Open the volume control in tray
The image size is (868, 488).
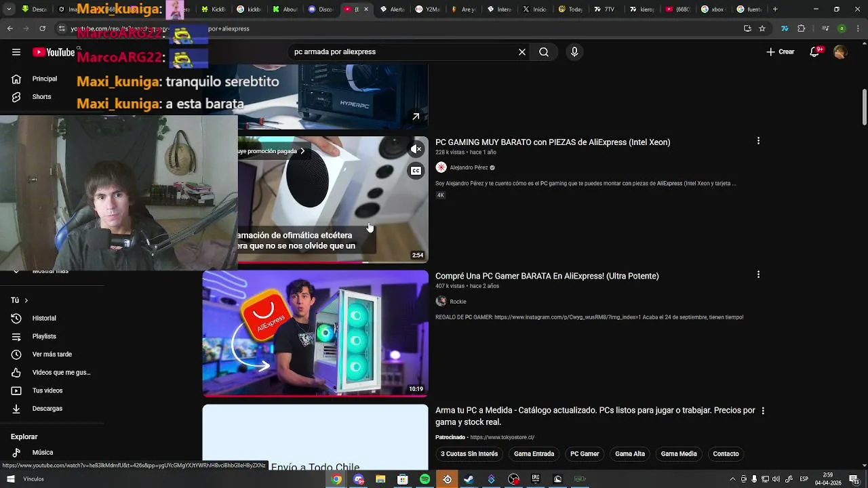tap(775, 479)
